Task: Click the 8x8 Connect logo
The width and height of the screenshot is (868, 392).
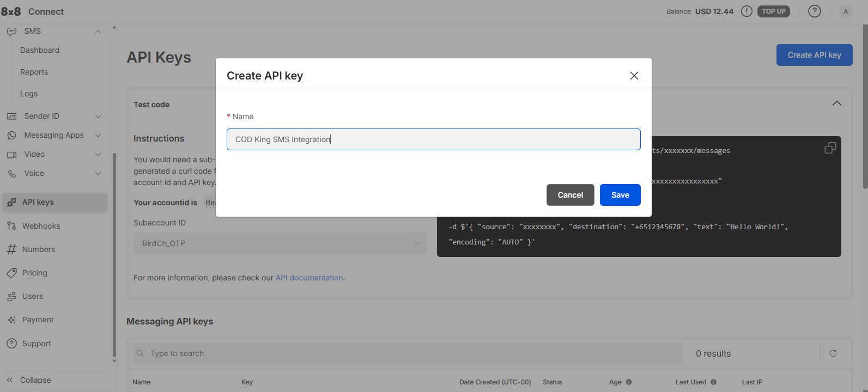Action: pyautogui.click(x=33, y=11)
